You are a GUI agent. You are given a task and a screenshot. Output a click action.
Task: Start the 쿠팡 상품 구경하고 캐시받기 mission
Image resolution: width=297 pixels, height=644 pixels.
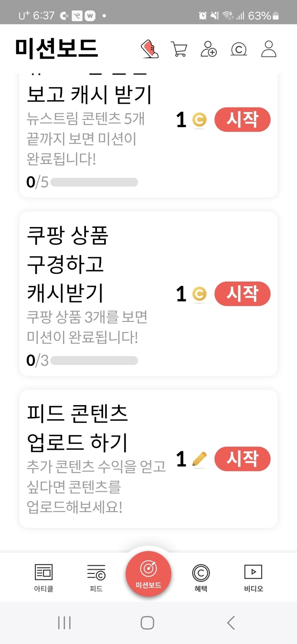pyautogui.click(x=242, y=294)
